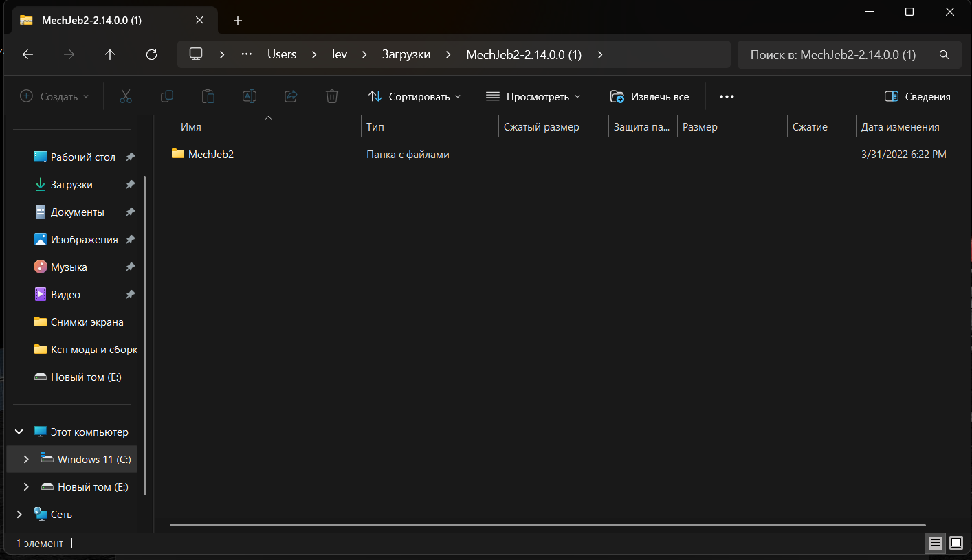Close the MechJeb2-2.14.0.0 (1) tab
Screen dimensions: 972x560
[x=199, y=20]
